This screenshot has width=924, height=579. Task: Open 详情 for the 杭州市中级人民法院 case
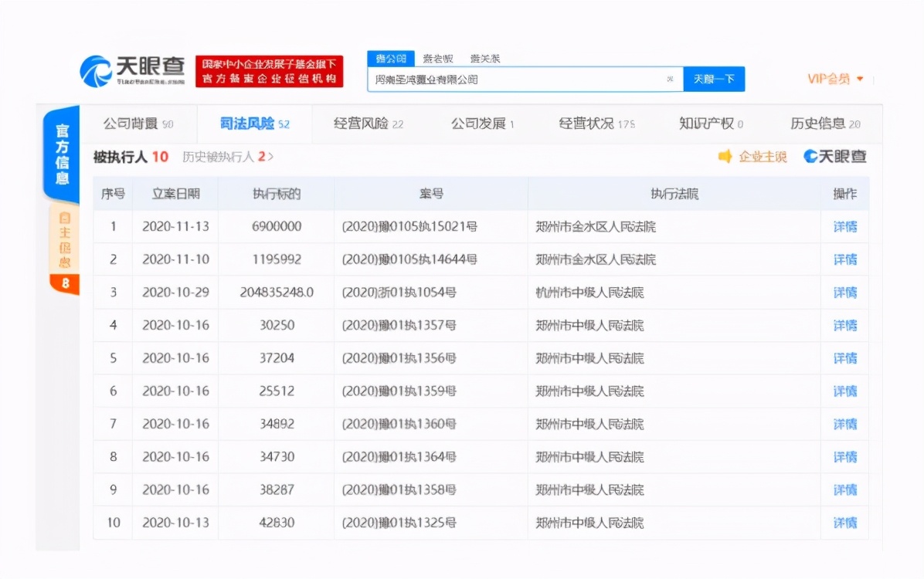[x=845, y=293]
